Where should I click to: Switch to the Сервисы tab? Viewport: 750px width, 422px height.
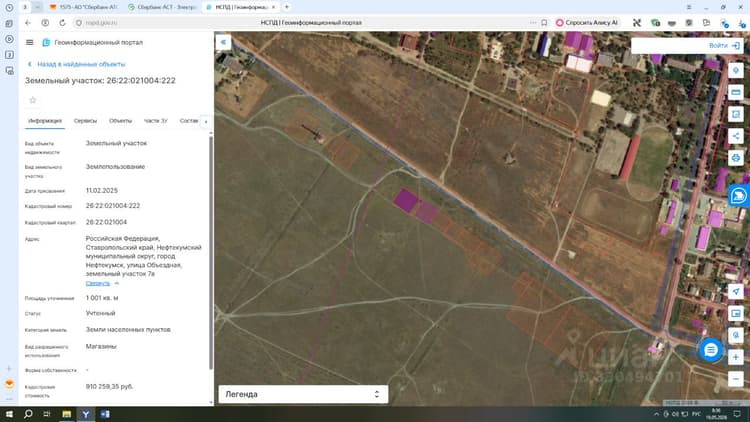[x=85, y=121]
